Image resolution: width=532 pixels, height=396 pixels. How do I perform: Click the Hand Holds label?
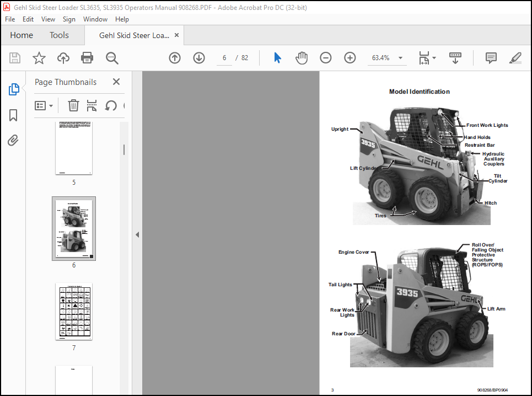tap(477, 137)
